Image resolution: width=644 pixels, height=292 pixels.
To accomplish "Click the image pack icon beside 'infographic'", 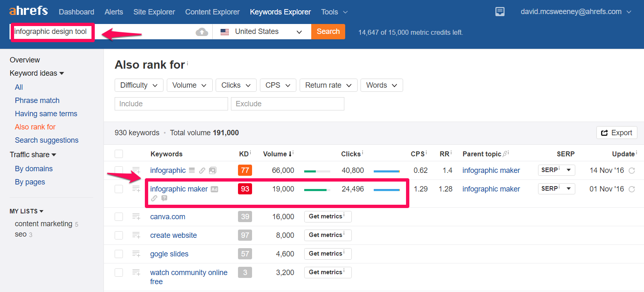I will click(212, 170).
